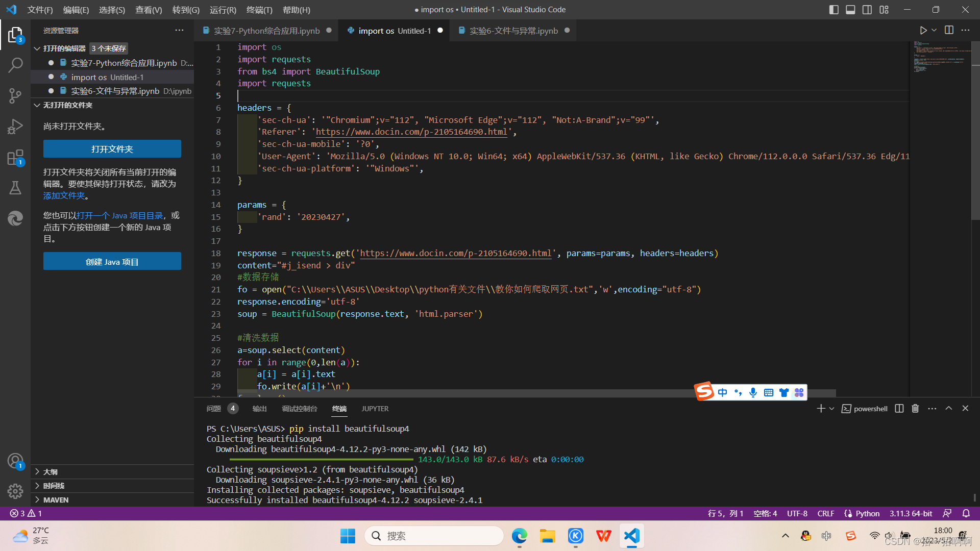The image size is (980, 551).
Task: Collapse the 打开的编辑器 section
Action: 64,48
